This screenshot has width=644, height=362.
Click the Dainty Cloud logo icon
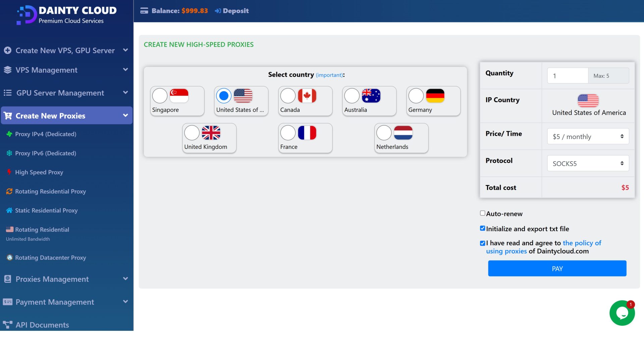pyautogui.click(x=26, y=15)
